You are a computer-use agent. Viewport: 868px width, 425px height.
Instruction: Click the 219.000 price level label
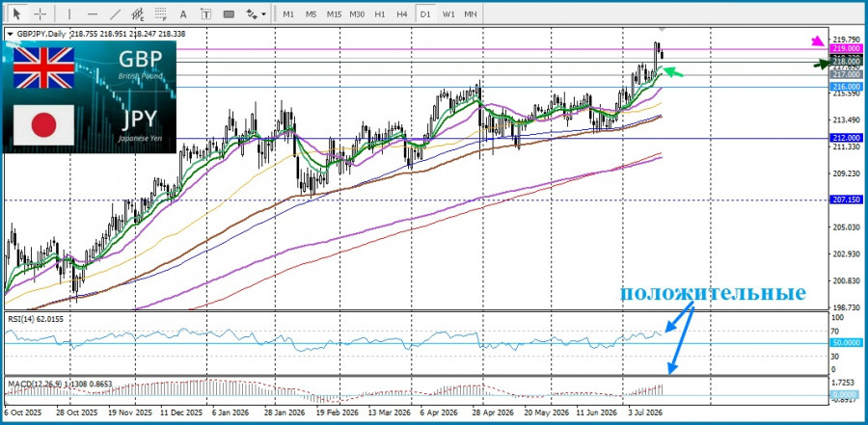847,49
